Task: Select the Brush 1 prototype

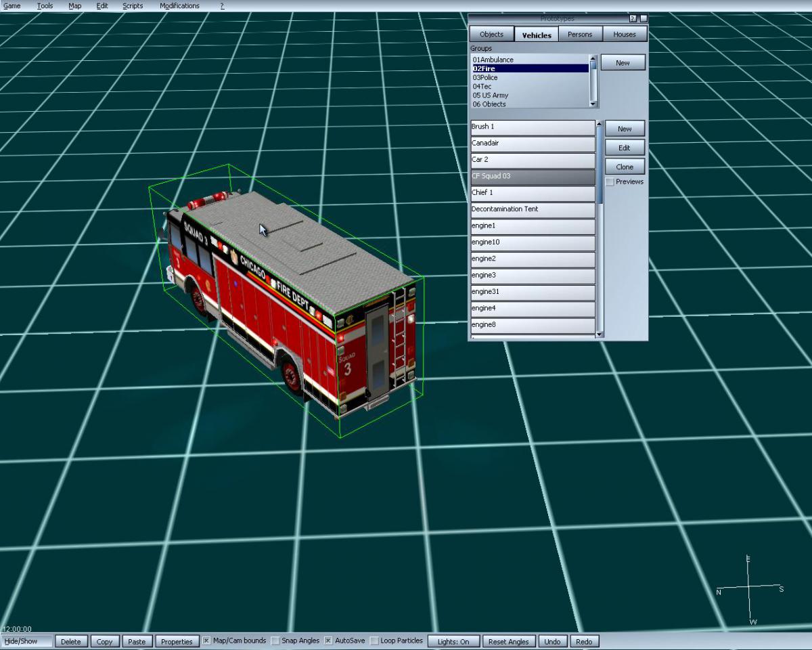Action: 533,127
